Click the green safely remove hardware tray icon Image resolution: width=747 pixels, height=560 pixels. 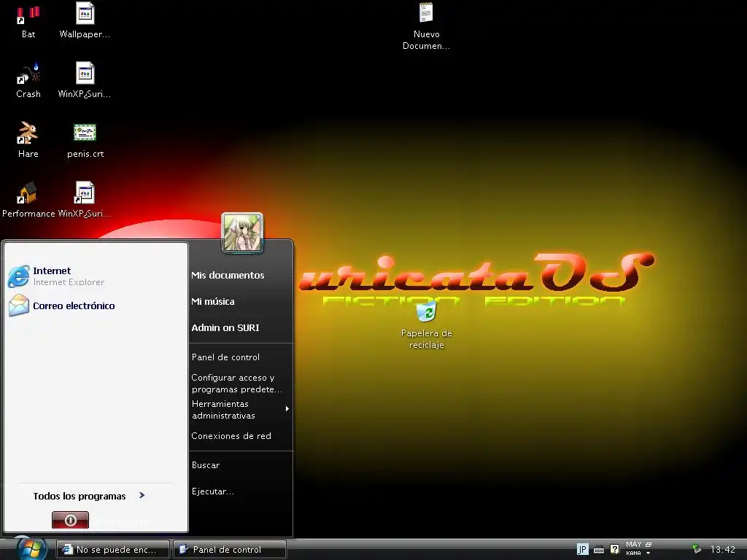click(697, 549)
